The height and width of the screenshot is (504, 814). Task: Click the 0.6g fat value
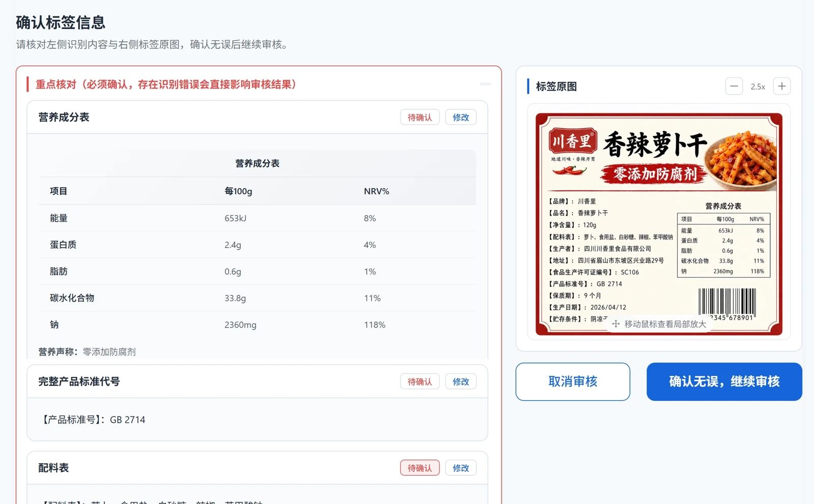233,272
